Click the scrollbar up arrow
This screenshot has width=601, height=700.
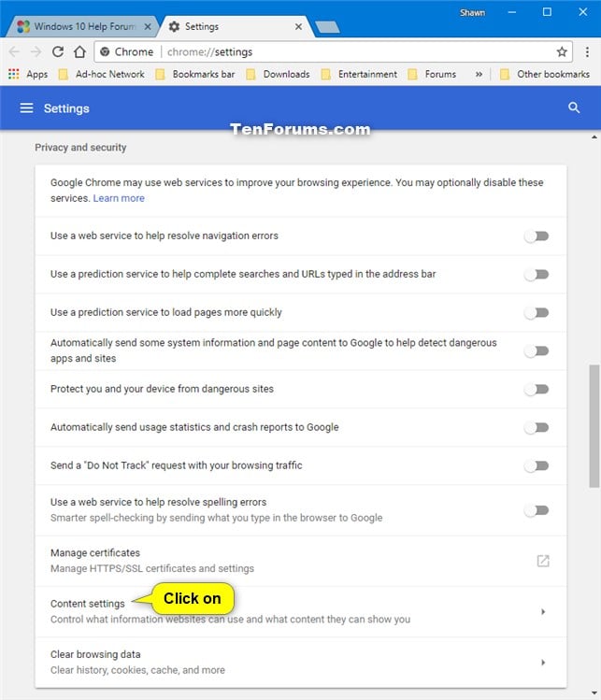pos(594,137)
